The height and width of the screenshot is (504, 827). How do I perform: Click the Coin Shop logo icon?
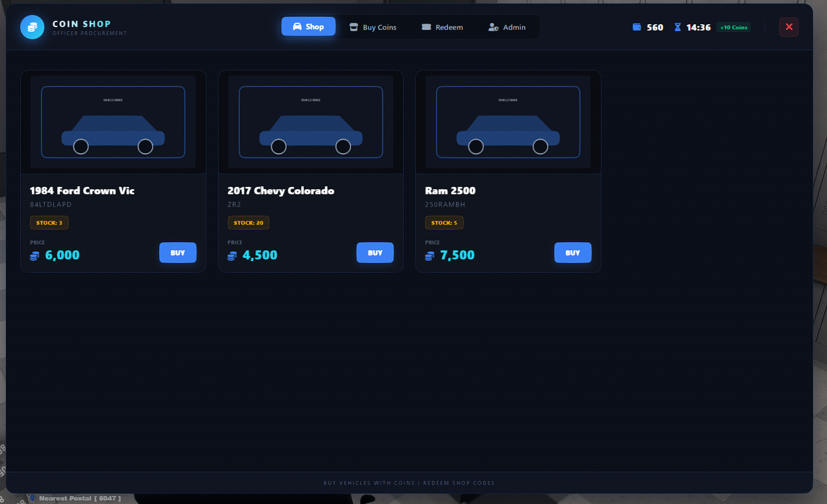pyautogui.click(x=32, y=27)
